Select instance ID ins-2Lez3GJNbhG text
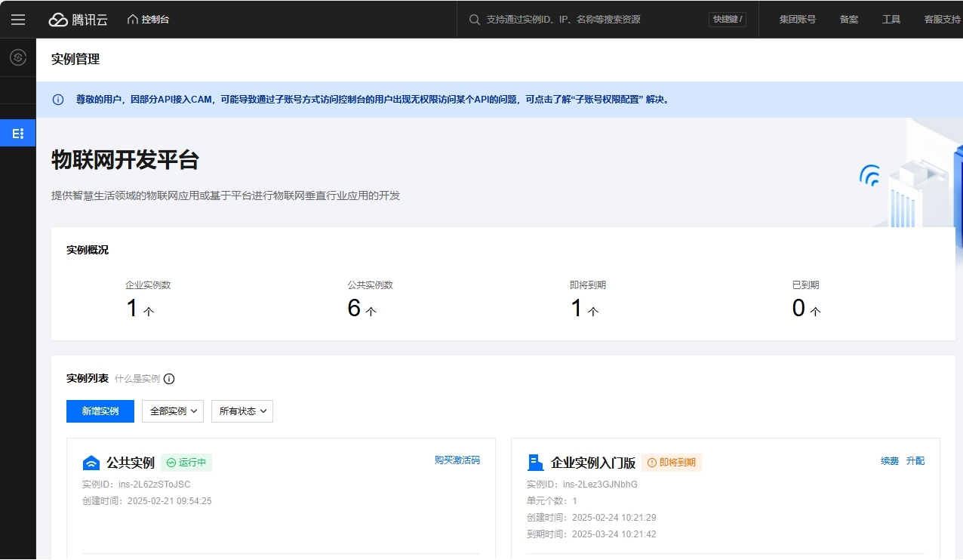The height and width of the screenshot is (560, 963). coord(600,485)
